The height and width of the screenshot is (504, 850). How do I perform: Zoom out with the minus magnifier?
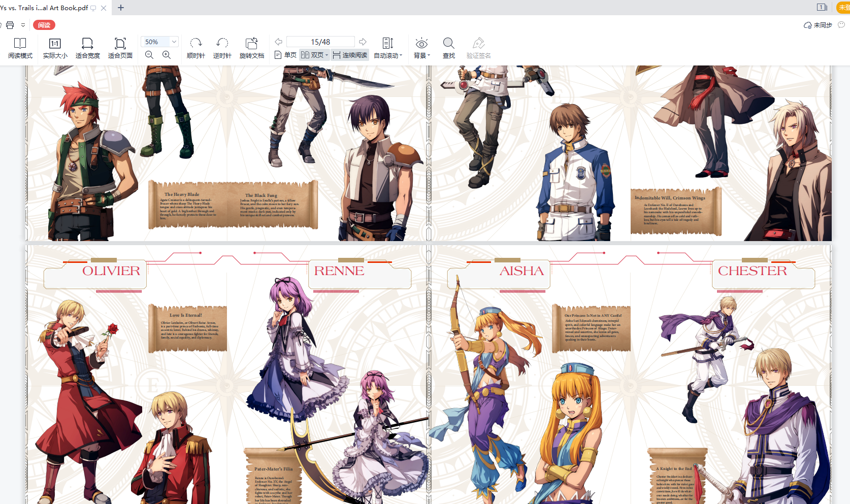tap(149, 55)
